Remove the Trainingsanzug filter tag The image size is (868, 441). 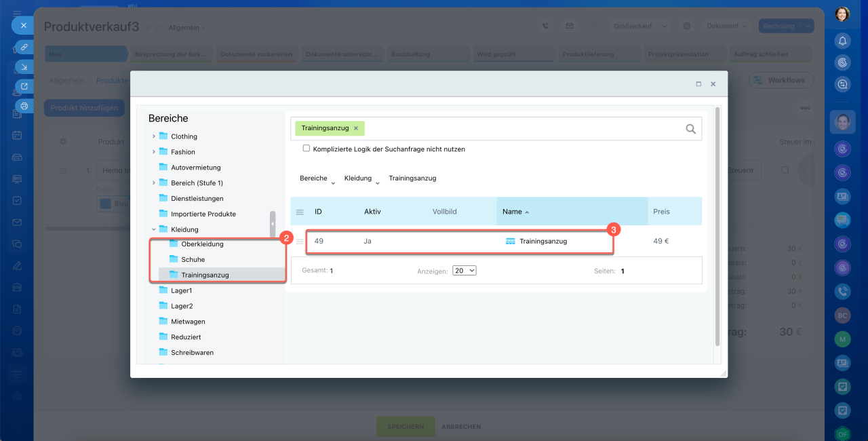356,128
